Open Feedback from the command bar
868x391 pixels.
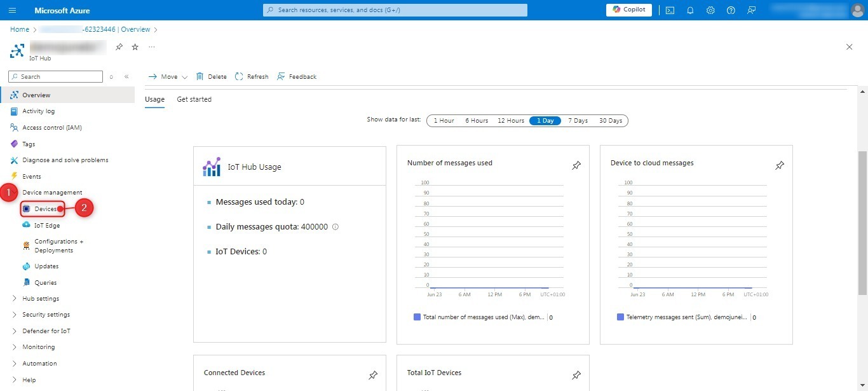point(296,76)
